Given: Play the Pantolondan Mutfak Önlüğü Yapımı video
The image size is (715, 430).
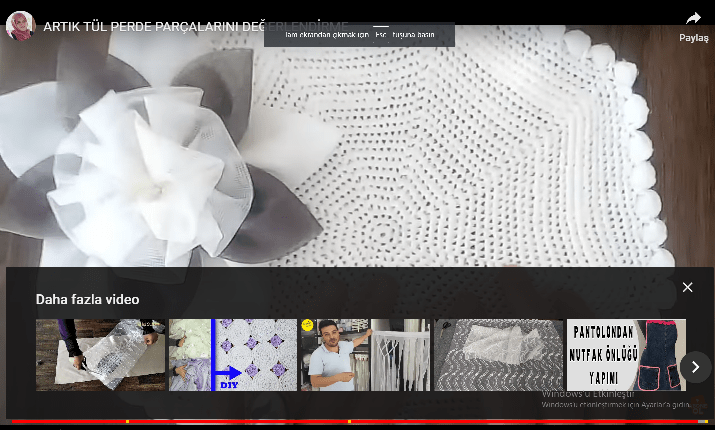Looking at the screenshot, I should (x=626, y=355).
